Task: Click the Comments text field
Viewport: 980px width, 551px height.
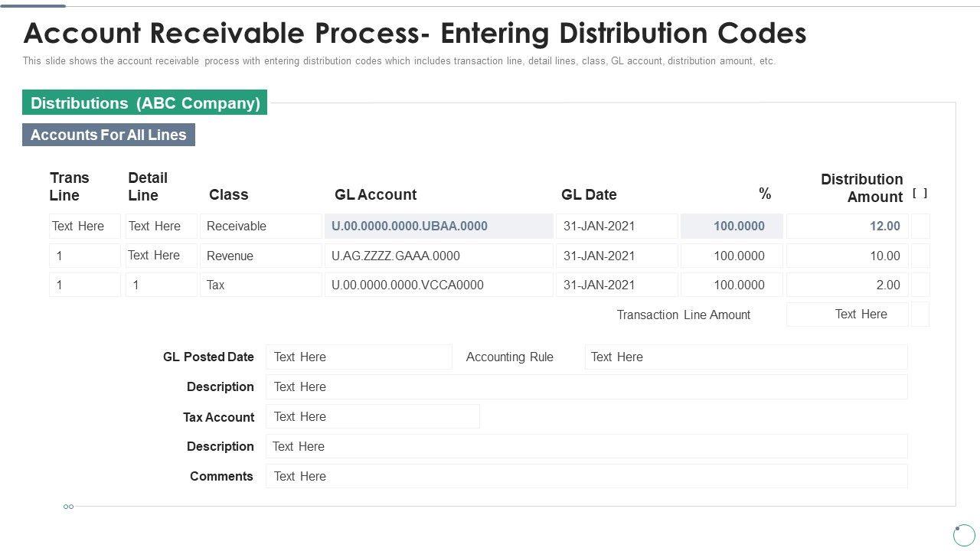Action: point(586,476)
